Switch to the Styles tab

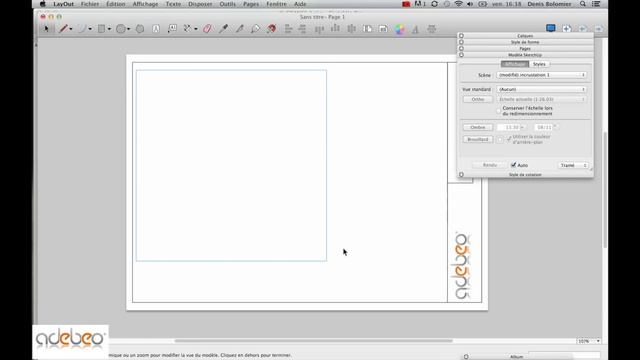(539, 64)
